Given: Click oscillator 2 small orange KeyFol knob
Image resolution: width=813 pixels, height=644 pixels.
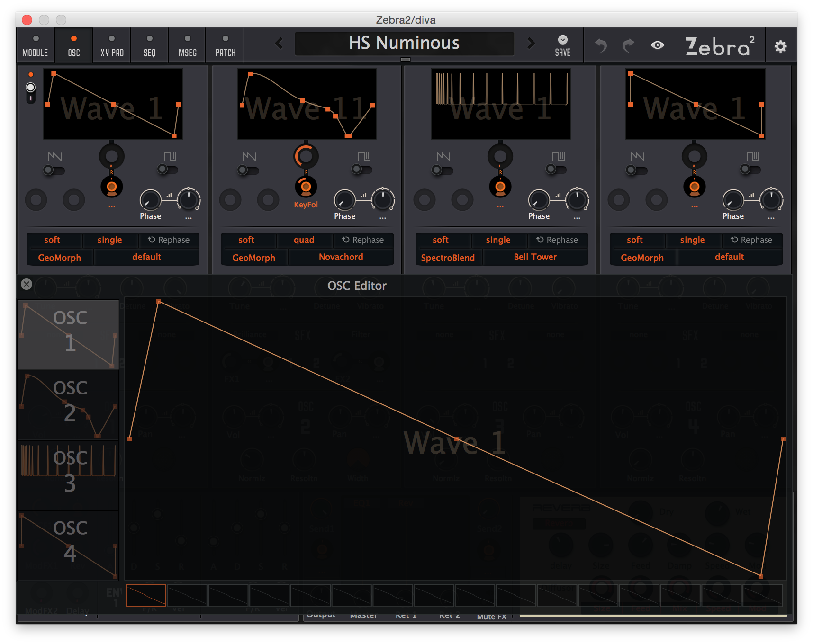Looking at the screenshot, I should pos(306,187).
